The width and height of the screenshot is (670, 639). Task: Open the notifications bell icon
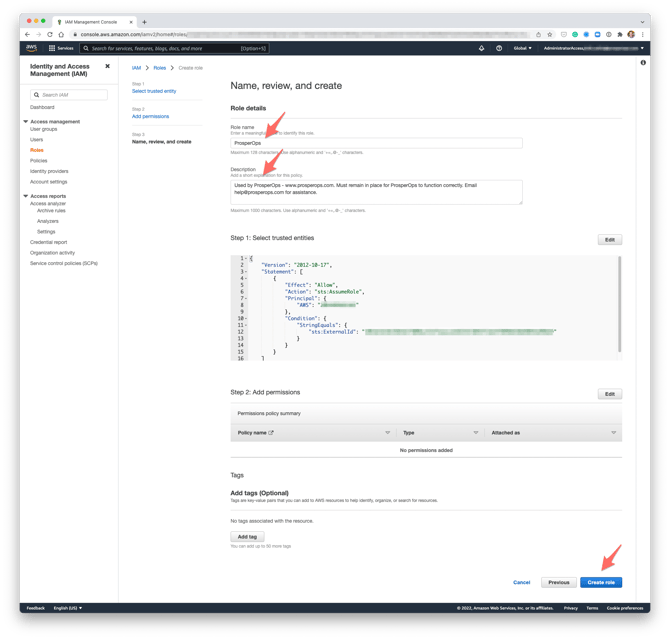click(x=481, y=48)
